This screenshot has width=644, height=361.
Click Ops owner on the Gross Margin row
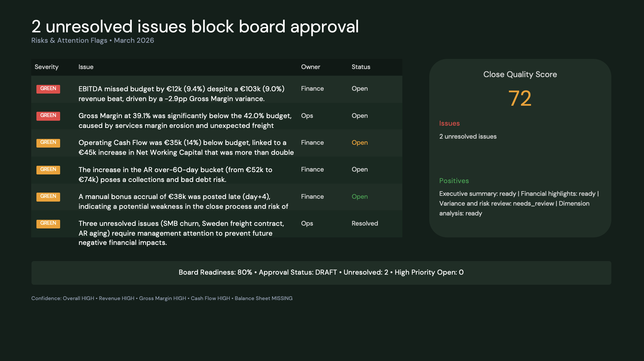[307, 116]
